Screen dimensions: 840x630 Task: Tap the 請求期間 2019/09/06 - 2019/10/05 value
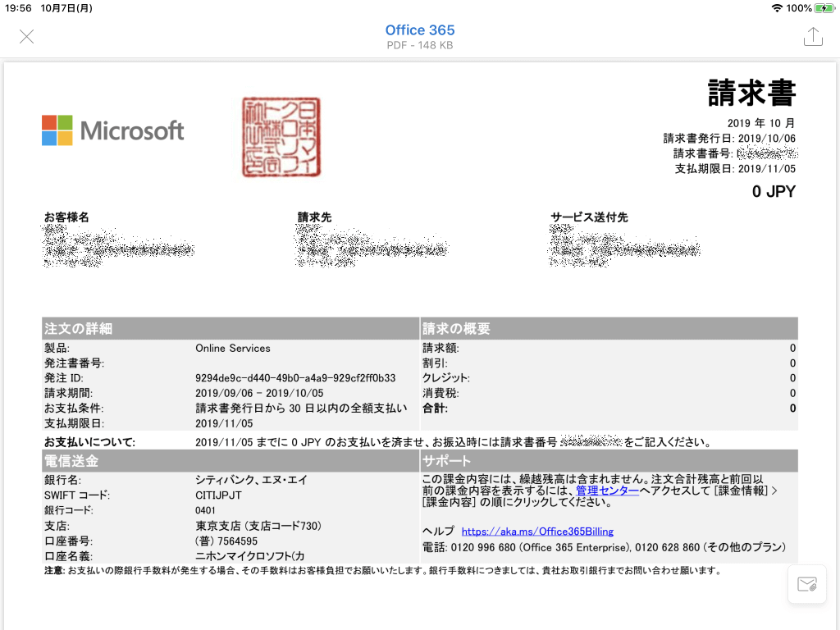pyautogui.click(x=259, y=393)
